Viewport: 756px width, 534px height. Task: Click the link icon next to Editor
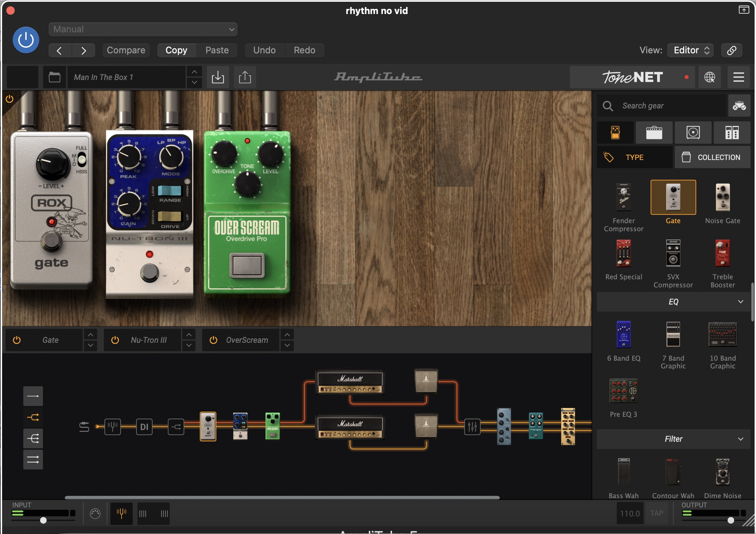click(x=731, y=50)
